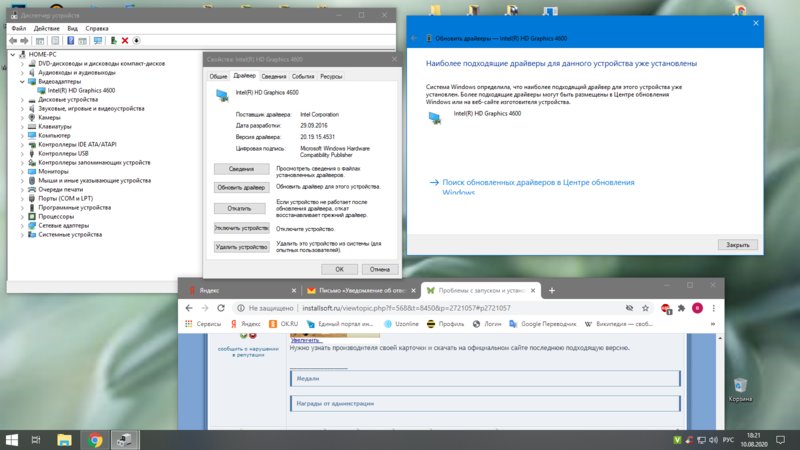Click the Обновить драйвер button
Screen dimensions: 800x450
coord(241,187)
